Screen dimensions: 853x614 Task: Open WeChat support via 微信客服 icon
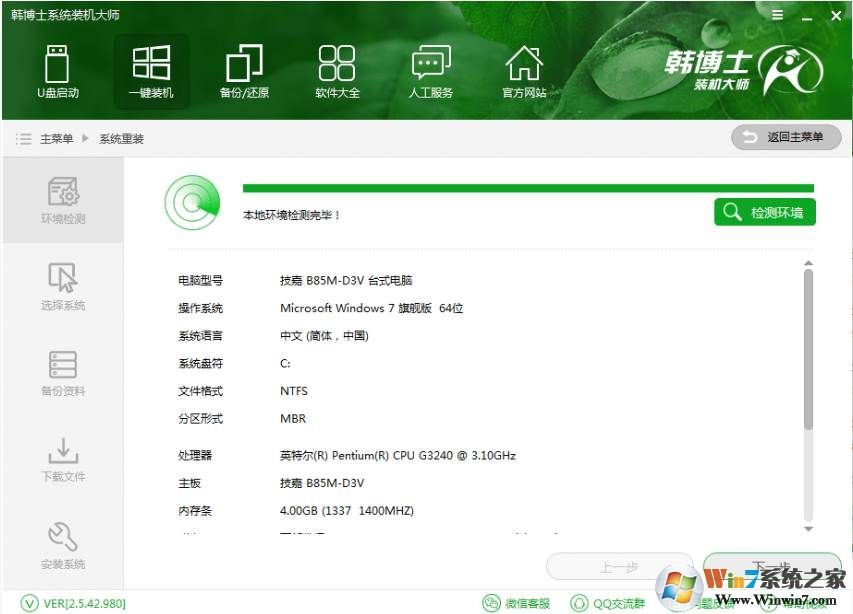click(x=517, y=603)
